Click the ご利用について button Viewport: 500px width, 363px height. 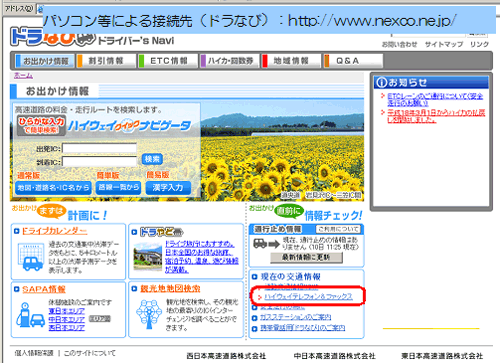pos(338,229)
